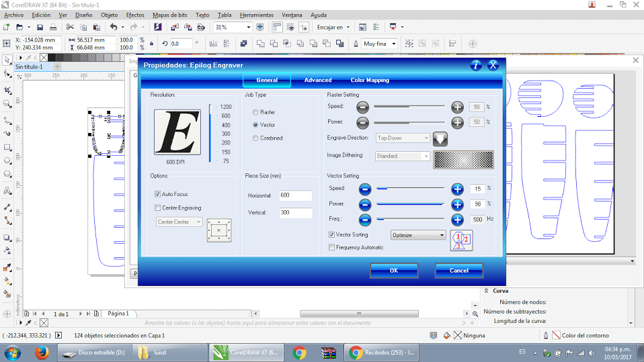This screenshot has height=362, width=644.
Task: Enable the Center-Engraving checkbox
Action: tap(158, 208)
